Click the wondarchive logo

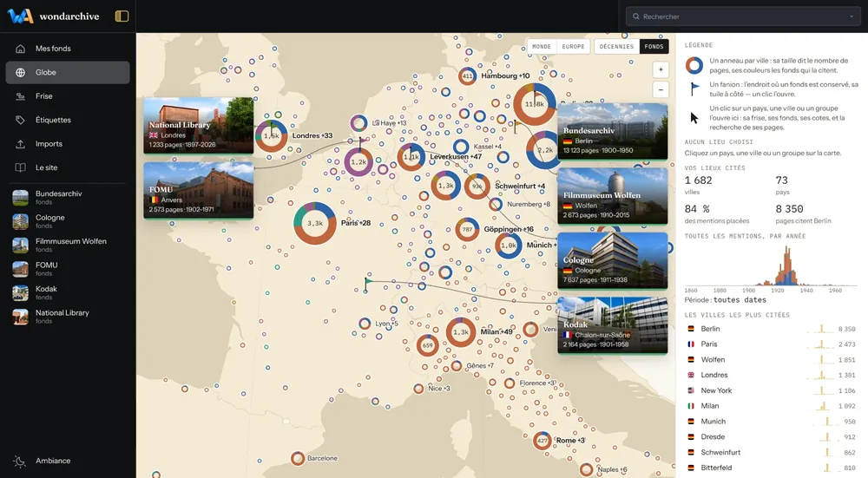[53, 16]
